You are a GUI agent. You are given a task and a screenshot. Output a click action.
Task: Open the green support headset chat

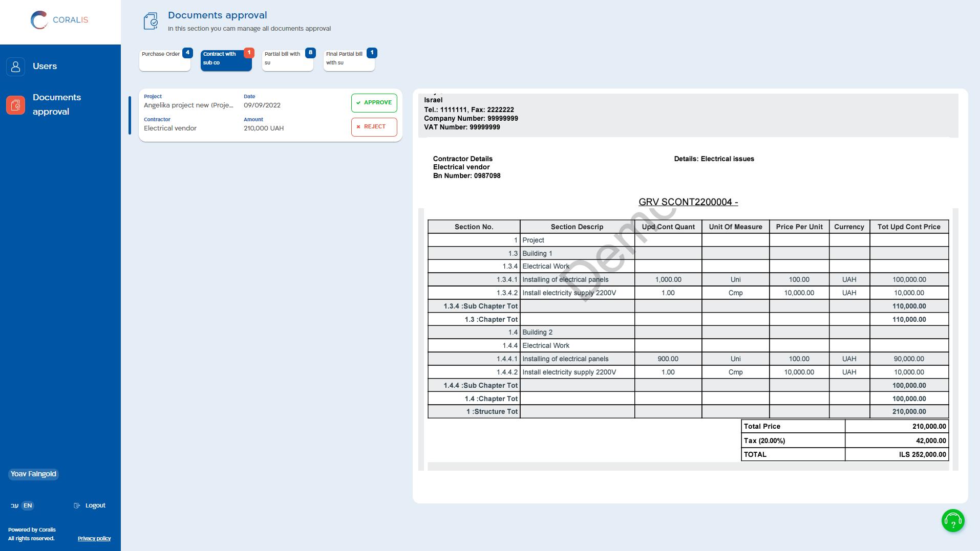953,521
